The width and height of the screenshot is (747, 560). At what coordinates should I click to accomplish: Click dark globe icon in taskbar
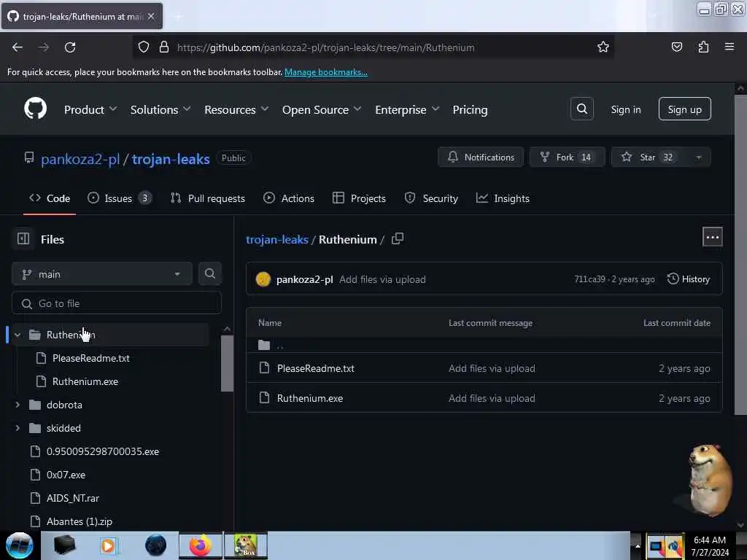(x=155, y=545)
